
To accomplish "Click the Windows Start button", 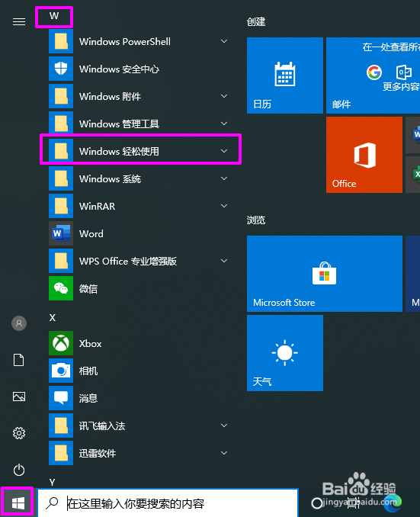I will click(18, 503).
